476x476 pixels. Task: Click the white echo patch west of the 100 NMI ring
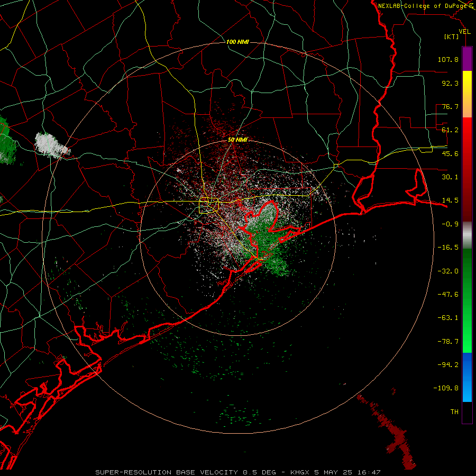pos(52,145)
